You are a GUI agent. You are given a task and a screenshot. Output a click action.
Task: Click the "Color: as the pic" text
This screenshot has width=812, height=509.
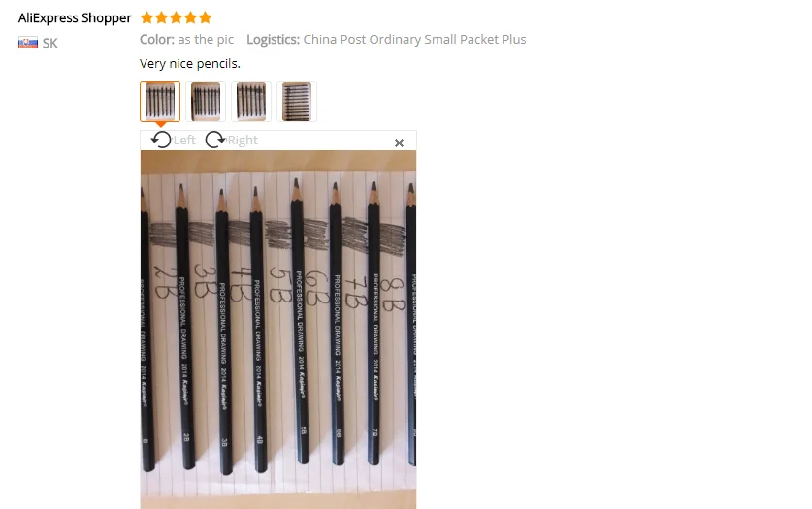[x=186, y=40]
